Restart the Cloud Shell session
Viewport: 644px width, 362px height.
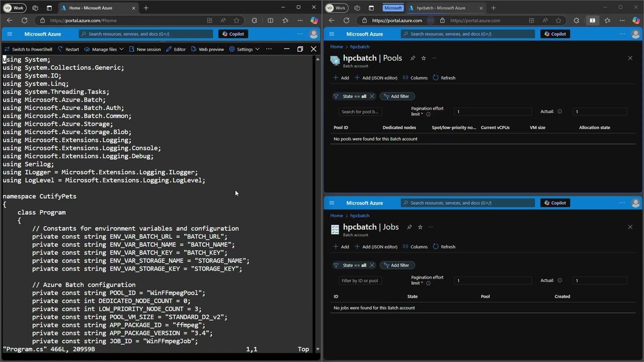pyautogui.click(x=68, y=49)
